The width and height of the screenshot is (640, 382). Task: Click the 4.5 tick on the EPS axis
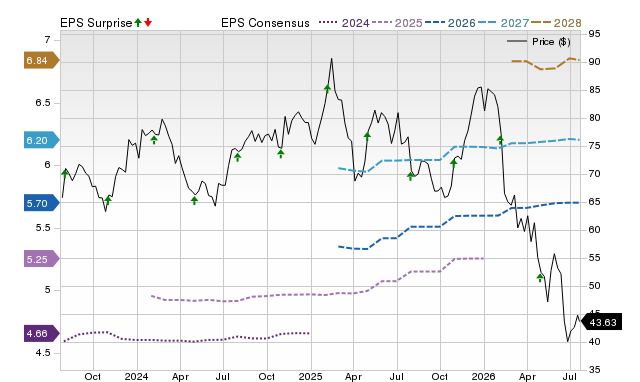click(x=43, y=353)
